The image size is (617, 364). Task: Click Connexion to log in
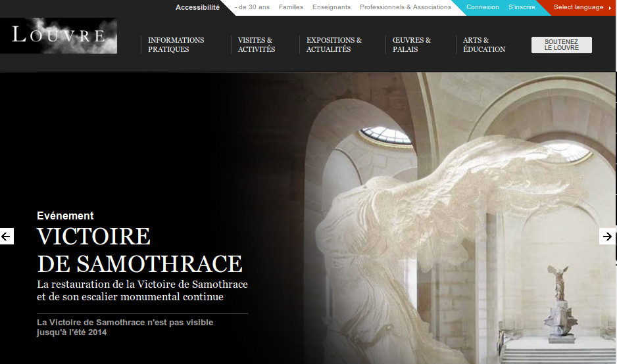tap(482, 7)
